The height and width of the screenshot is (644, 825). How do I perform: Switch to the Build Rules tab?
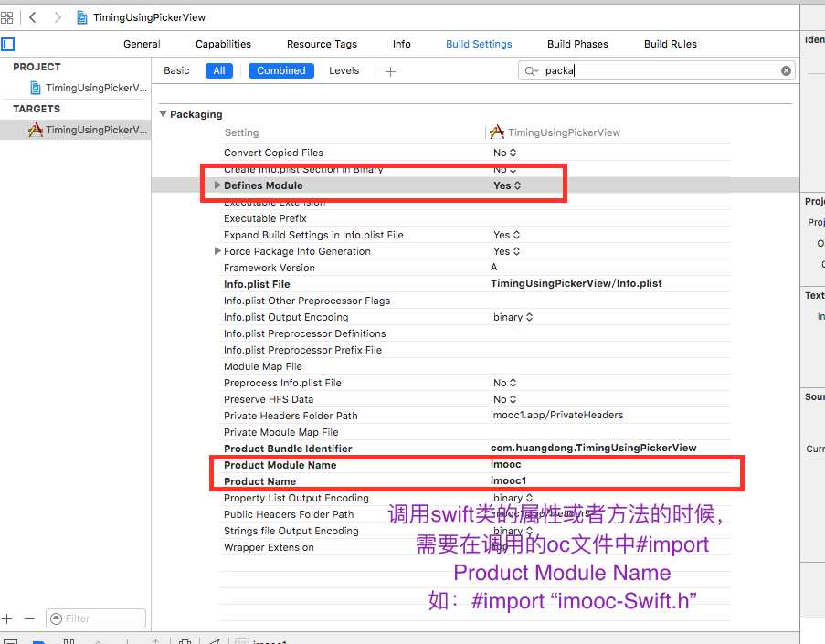coord(671,44)
